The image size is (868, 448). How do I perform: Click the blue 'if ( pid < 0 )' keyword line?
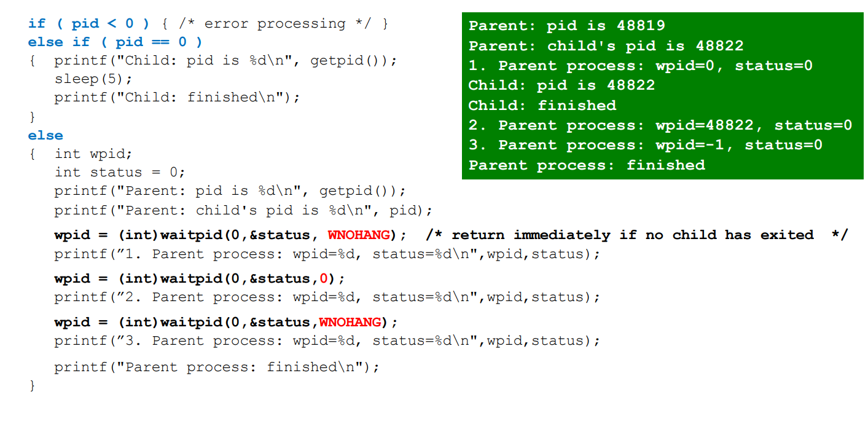coord(89,23)
